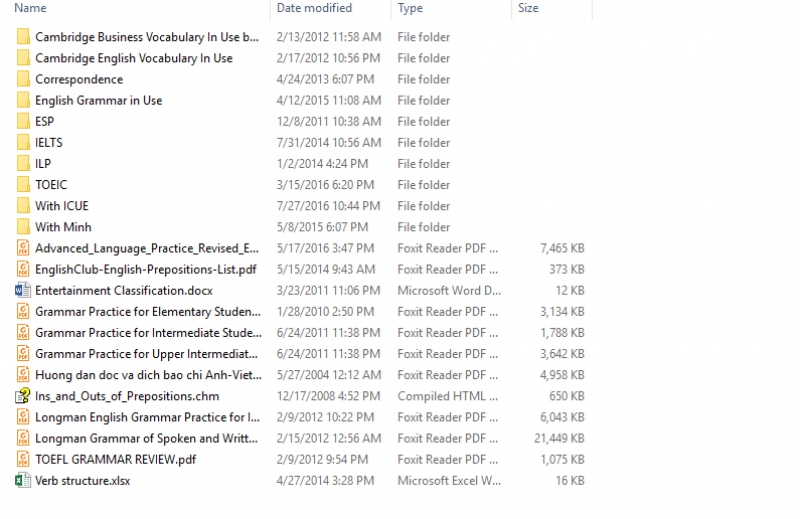Click the ESP folder icon
The width and height of the screenshot is (800, 519).
23,121
